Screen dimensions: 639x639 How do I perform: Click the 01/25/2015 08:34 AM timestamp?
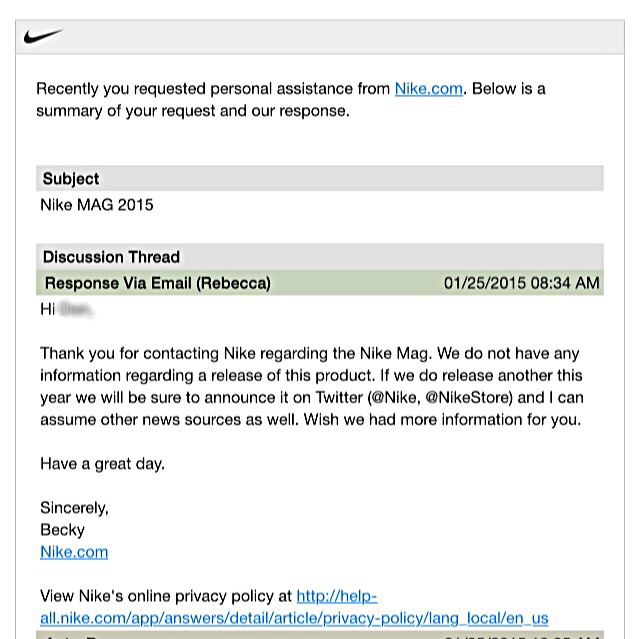(x=522, y=283)
